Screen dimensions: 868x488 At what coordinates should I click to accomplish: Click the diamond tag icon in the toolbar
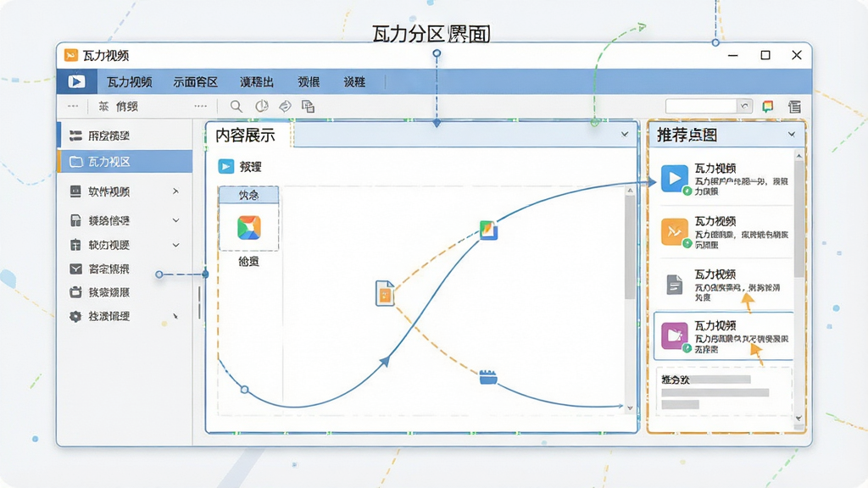tap(285, 106)
